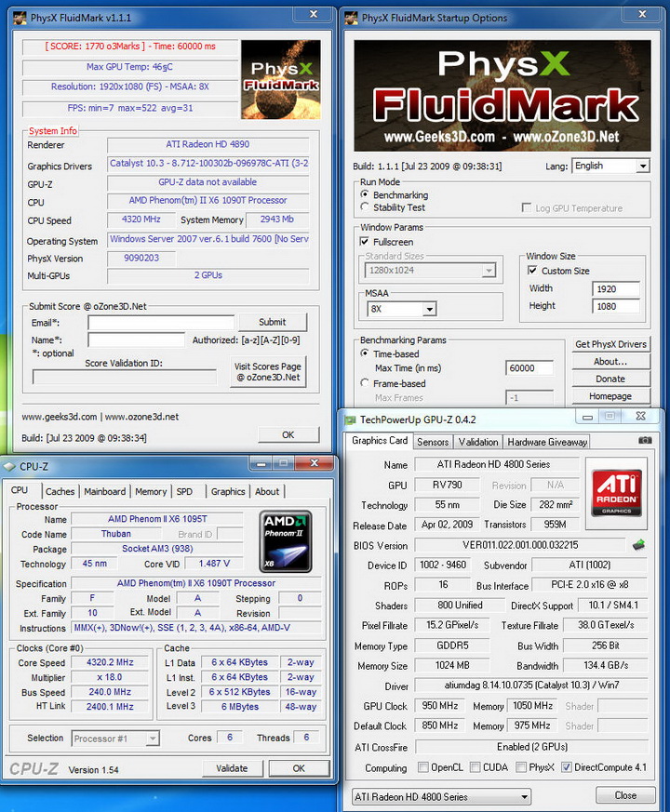Click the Max Time field showing 60000
This screenshot has height=812, width=670.
(x=529, y=368)
